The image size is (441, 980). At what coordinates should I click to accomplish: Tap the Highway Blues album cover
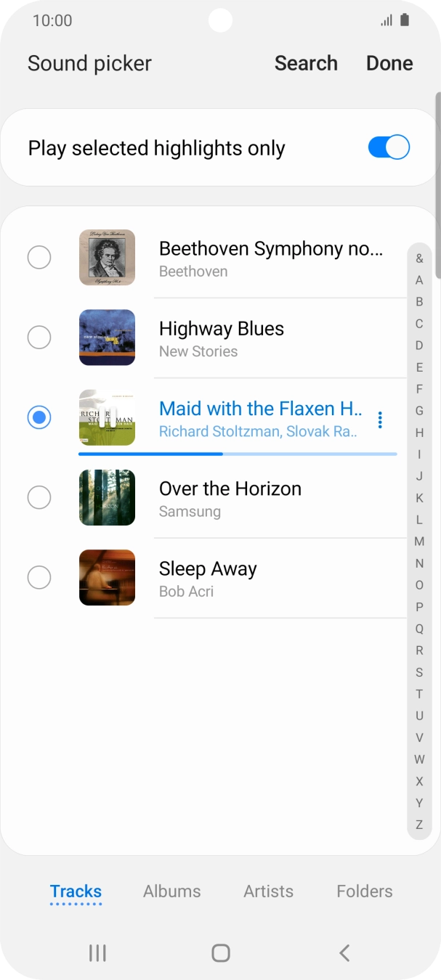tap(107, 338)
